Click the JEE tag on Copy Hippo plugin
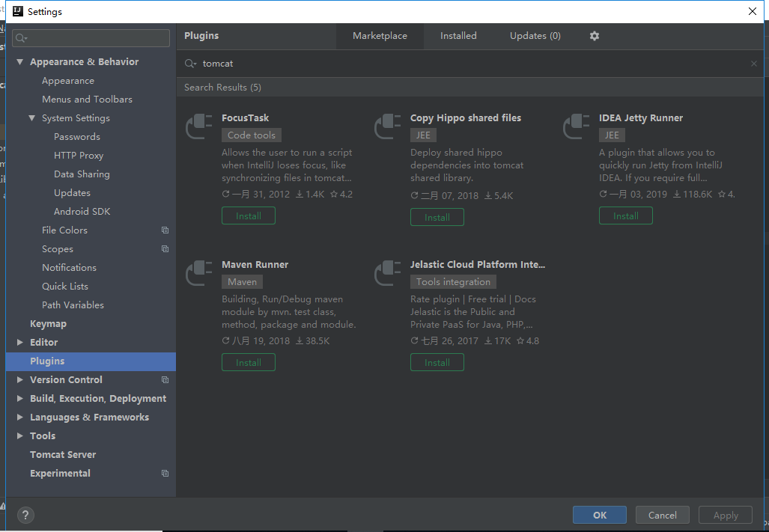The image size is (769, 532). pos(423,135)
